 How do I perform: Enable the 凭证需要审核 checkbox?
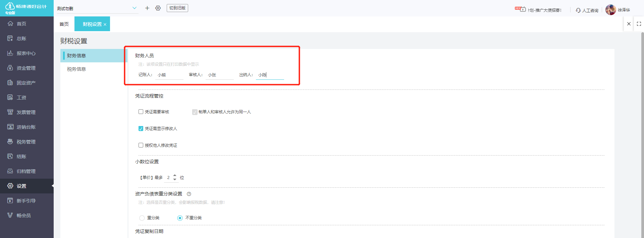(x=141, y=112)
